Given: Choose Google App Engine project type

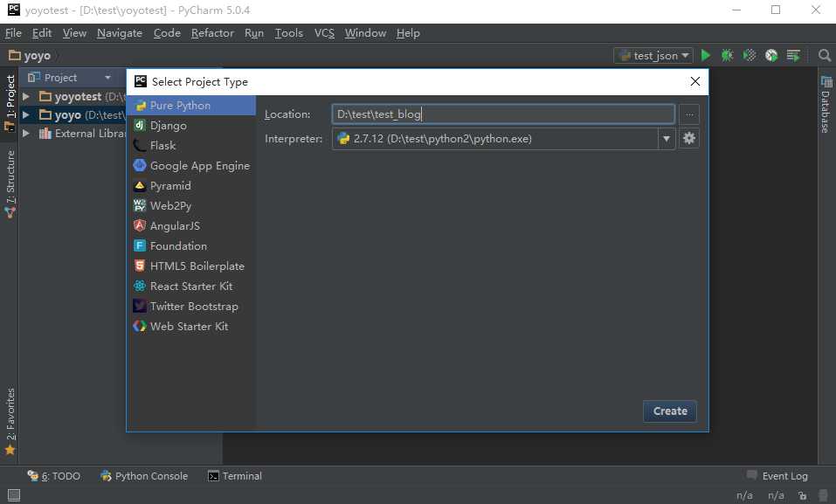Looking at the screenshot, I should click(191, 166).
